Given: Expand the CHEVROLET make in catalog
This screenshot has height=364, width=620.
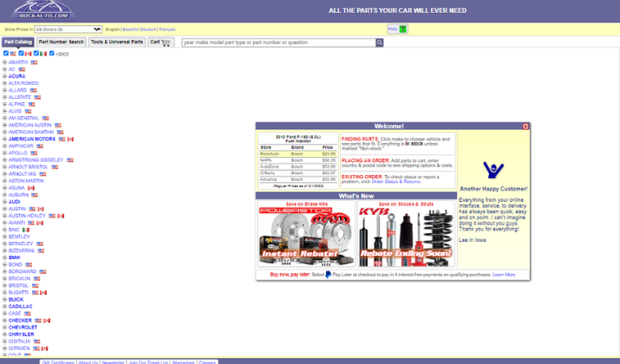Looking at the screenshot, I should [4, 328].
